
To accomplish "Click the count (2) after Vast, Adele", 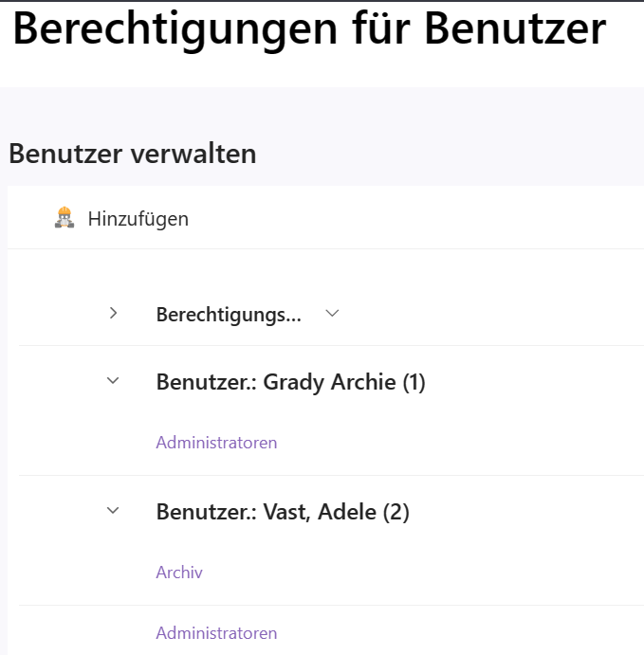I will (x=396, y=512).
